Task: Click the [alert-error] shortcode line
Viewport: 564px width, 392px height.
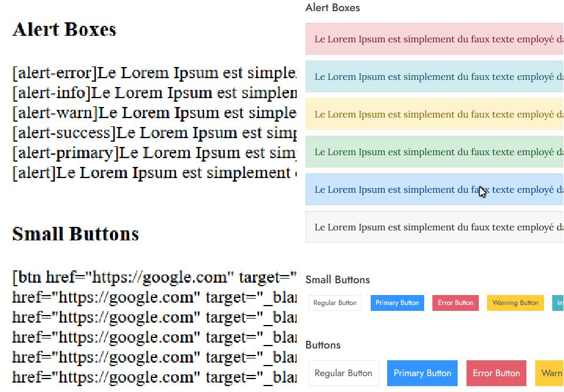Action: coord(155,73)
